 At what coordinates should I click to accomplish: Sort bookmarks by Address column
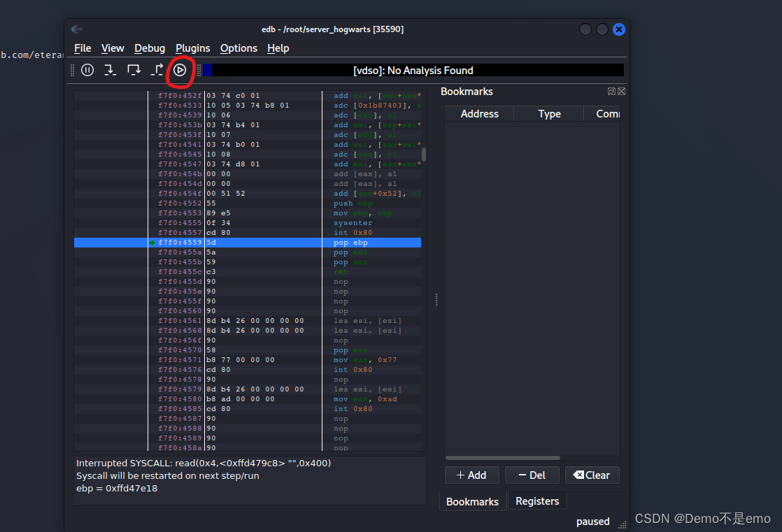tap(479, 114)
